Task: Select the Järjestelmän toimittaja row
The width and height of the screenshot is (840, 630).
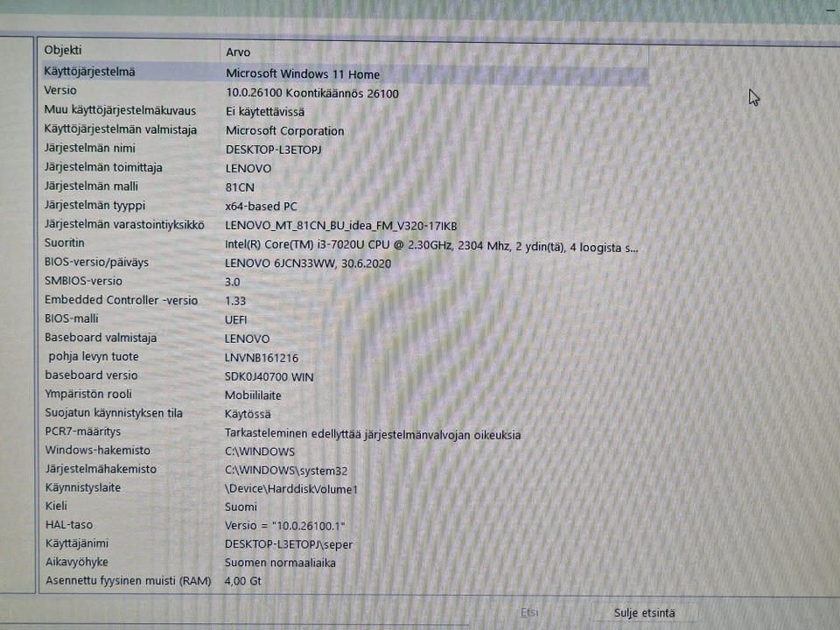Action: [x=103, y=167]
